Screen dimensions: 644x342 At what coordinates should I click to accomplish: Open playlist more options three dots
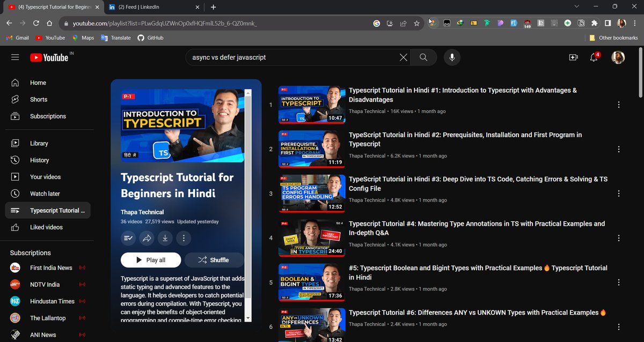pos(184,238)
